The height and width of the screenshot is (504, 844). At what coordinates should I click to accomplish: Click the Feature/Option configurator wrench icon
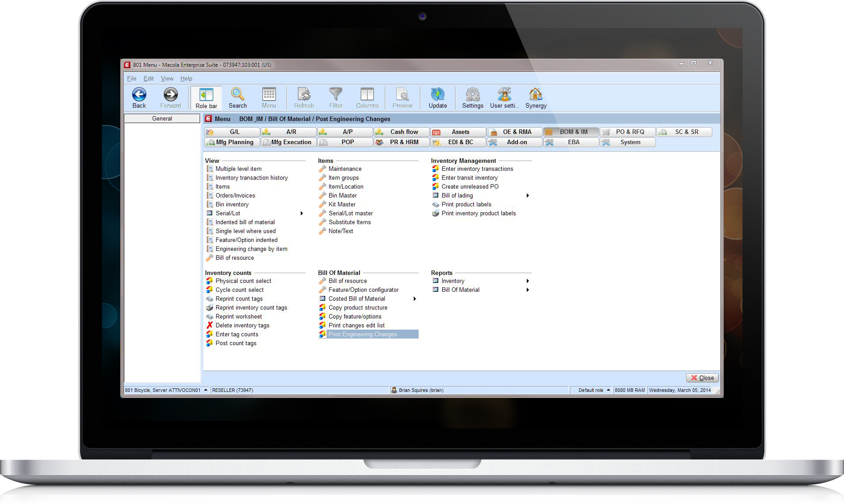pos(323,290)
